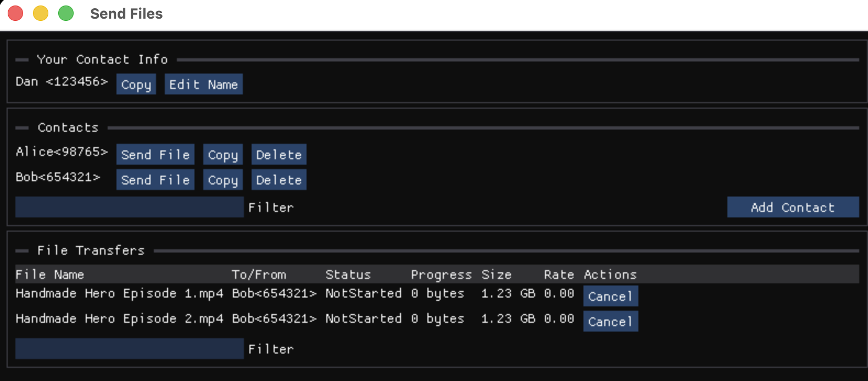
Task: Click the Progress column header
Action: tap(441, 274)
